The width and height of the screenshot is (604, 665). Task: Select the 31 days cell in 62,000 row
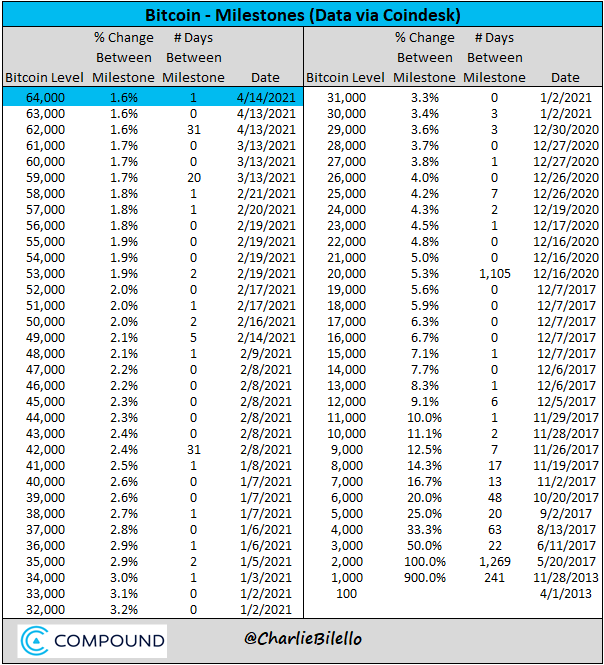[x=193, y=130]
